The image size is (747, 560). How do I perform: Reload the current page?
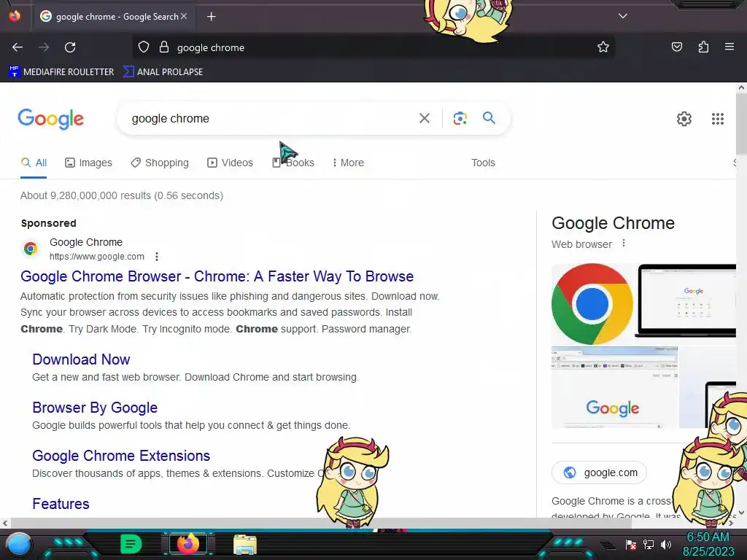click(70, 47)
